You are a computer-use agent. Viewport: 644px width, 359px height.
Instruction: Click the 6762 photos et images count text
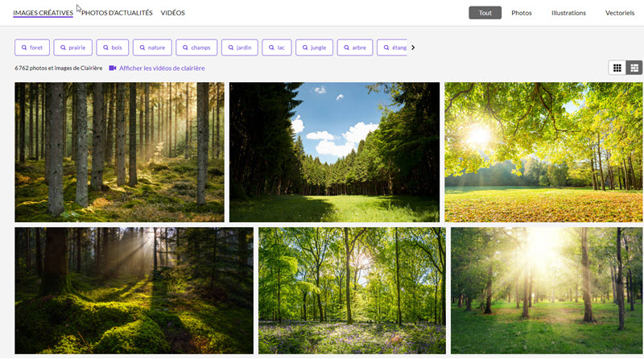pos(58,68)
